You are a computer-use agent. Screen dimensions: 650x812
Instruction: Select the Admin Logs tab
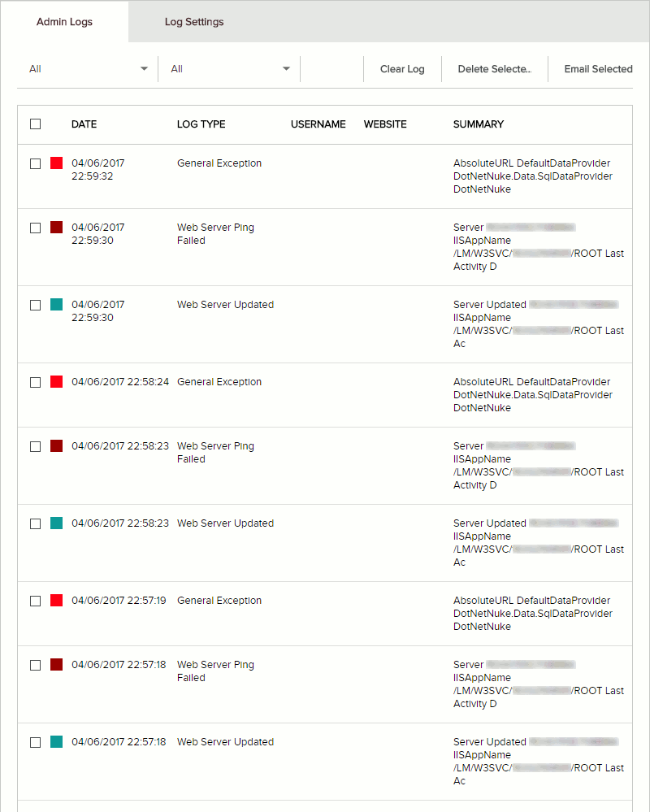(x=64, y=22)
